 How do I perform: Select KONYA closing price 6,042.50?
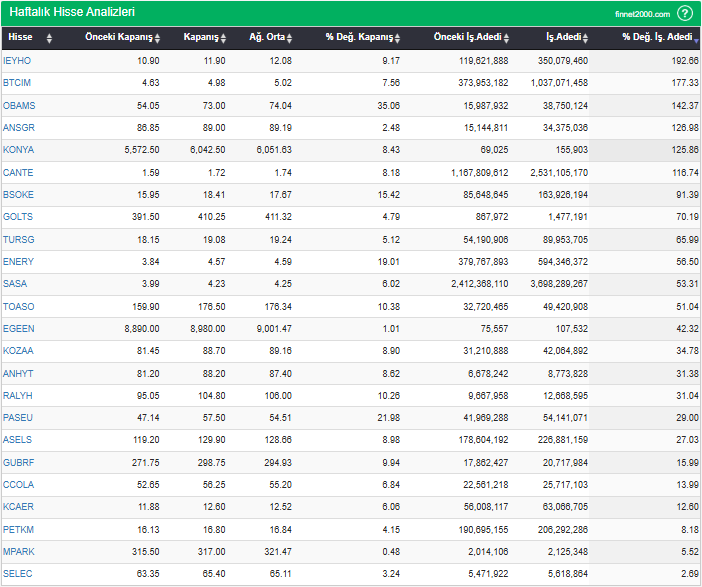tap(208, 150)
